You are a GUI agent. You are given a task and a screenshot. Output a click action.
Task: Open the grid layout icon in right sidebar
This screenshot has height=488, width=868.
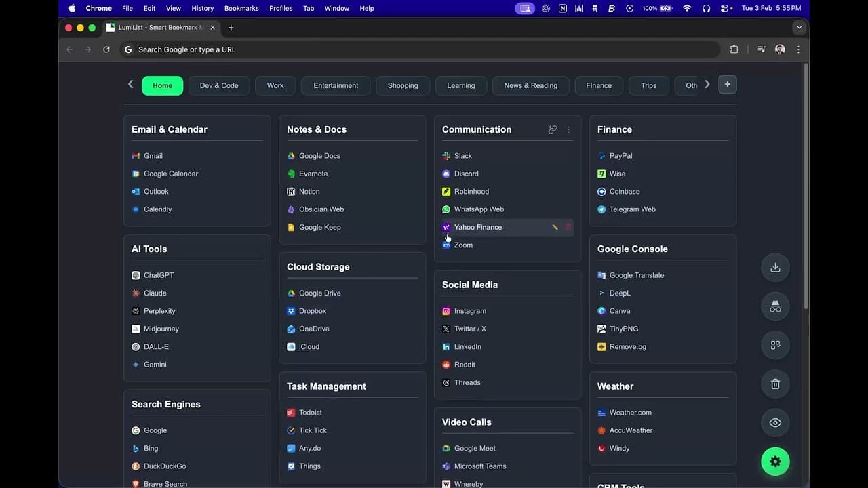[x=775, y=345]
